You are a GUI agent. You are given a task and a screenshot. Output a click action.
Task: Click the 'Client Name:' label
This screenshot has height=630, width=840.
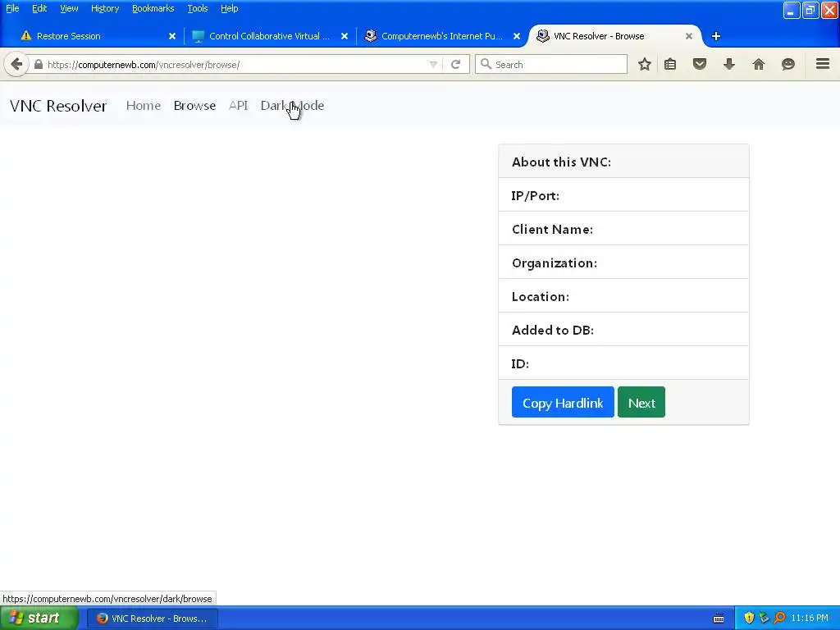(x=552, y=230)
